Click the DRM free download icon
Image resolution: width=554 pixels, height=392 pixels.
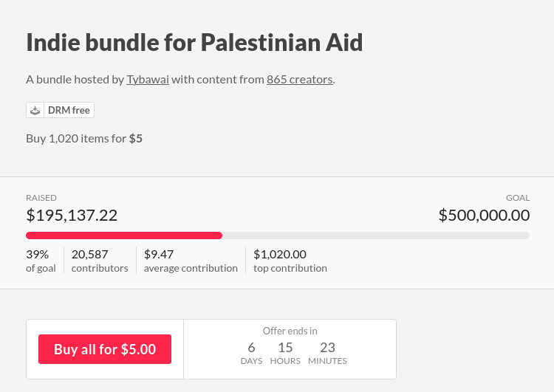tap(35, 110)
